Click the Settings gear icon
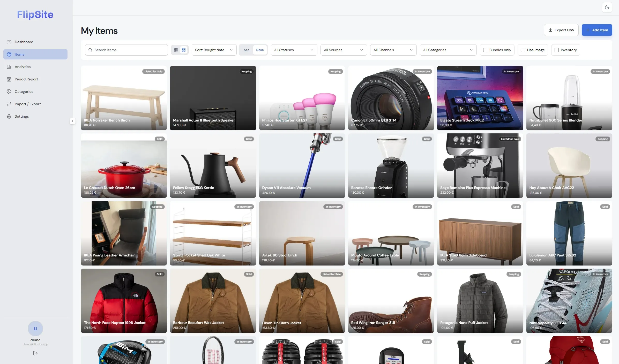Screen dimensions: 619x364 coord(9,116)
